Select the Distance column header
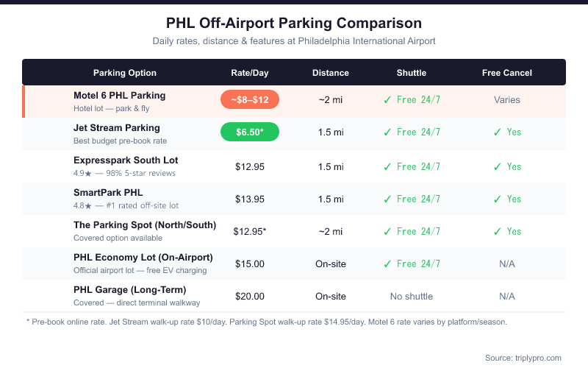The width and height of the screenshot is (588, 368). tap(331, 73)
